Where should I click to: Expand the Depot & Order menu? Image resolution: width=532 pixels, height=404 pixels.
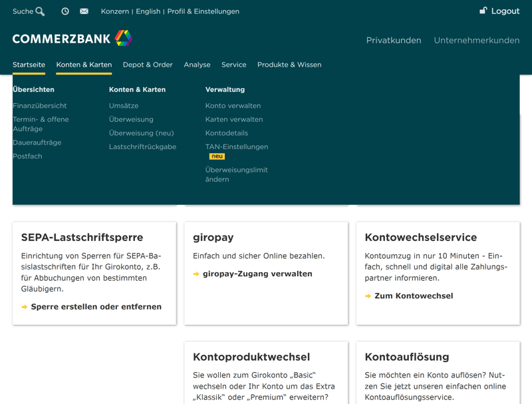pos(148,65)
